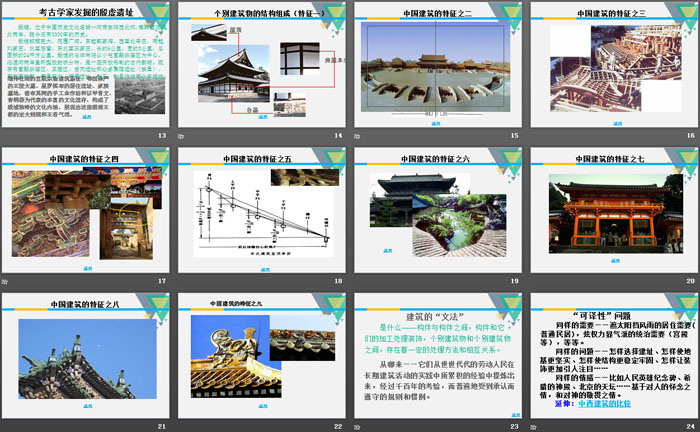Viewport: 700px width, 432px height.
Task: Click the 返回 link on slide 21
Action: point(88,406)
